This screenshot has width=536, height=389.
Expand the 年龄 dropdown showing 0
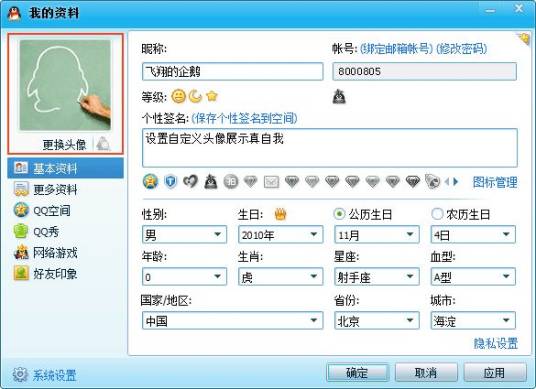pos(184,277)
